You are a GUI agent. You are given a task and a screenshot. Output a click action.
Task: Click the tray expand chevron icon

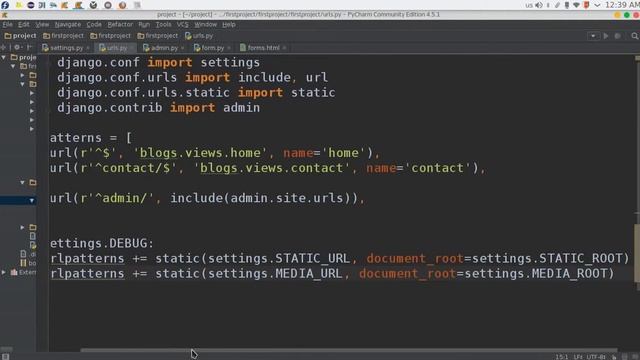(597, 5)
